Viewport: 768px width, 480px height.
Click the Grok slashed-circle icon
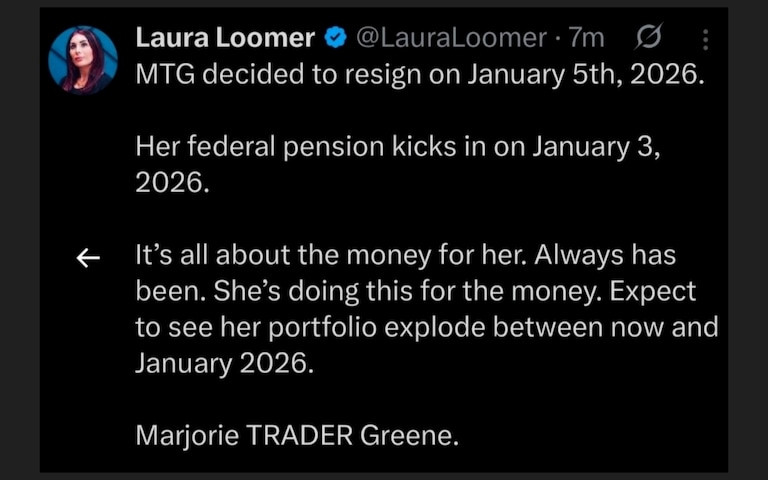(648, 39)
